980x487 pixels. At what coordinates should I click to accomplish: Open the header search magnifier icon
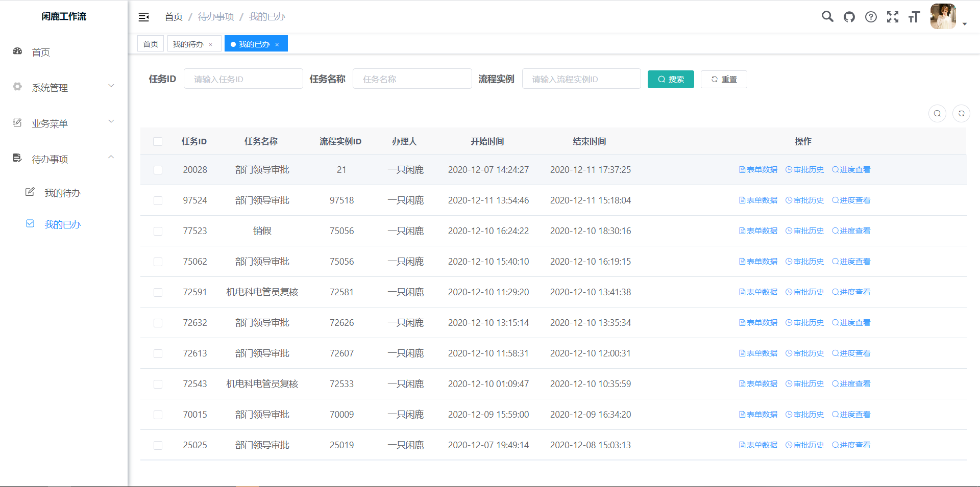pos(827,16)
